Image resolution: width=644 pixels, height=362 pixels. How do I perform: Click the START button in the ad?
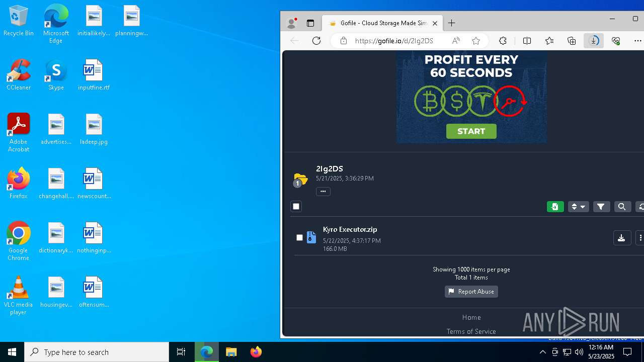tap(471, 131)
